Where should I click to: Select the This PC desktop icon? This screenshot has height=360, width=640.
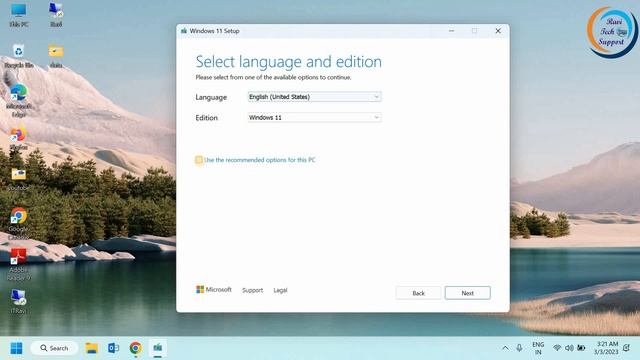[x=18, y=15]
